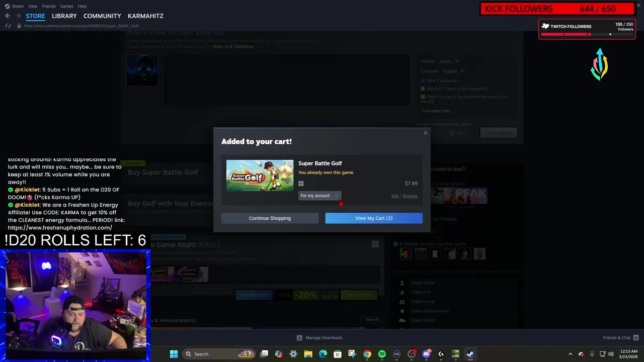Open Microsoft Store from the taskbar
The height and width of the screenshot is (362, 644).
click(x=338, y=354)
